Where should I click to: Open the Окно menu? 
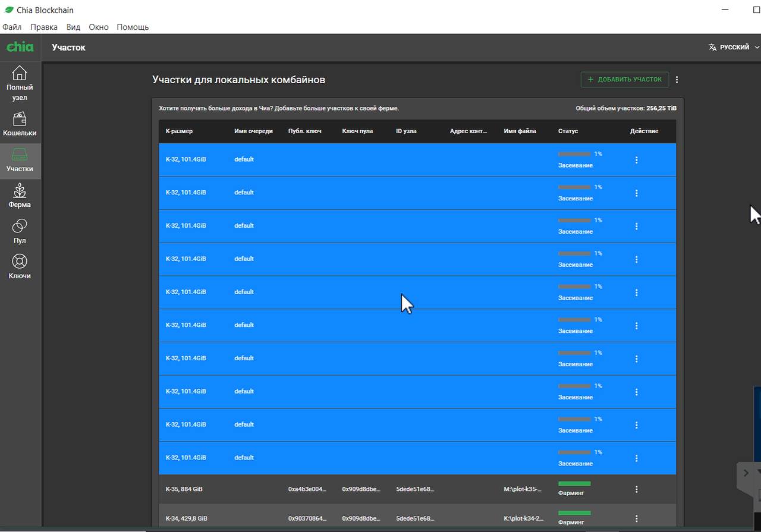99,27
